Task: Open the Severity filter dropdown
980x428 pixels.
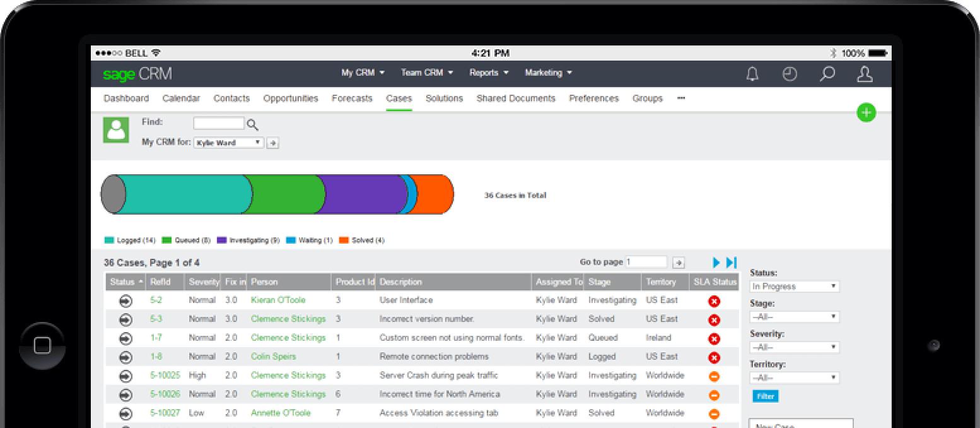Action: tap(794, 347)
